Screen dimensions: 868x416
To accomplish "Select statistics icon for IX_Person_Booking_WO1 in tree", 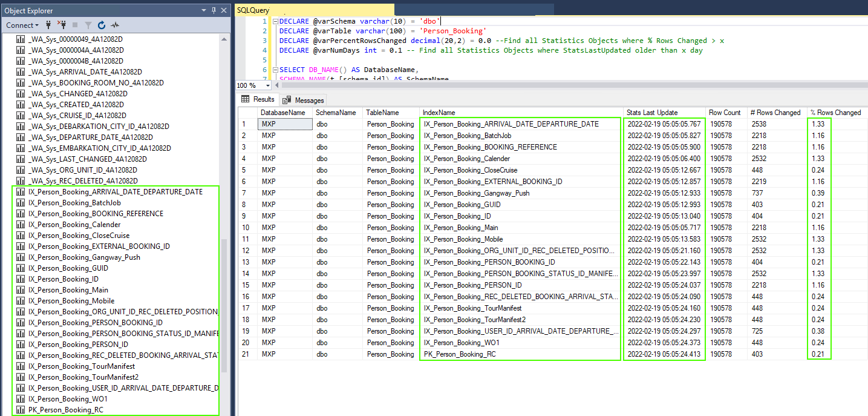I will pyautogui.click(x=21, y=399).
